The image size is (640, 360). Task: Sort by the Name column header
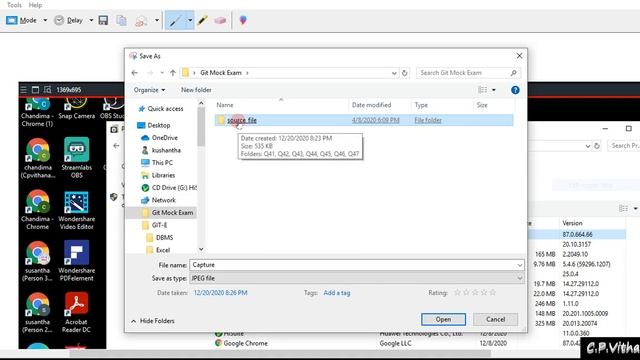tap(225, 105)
